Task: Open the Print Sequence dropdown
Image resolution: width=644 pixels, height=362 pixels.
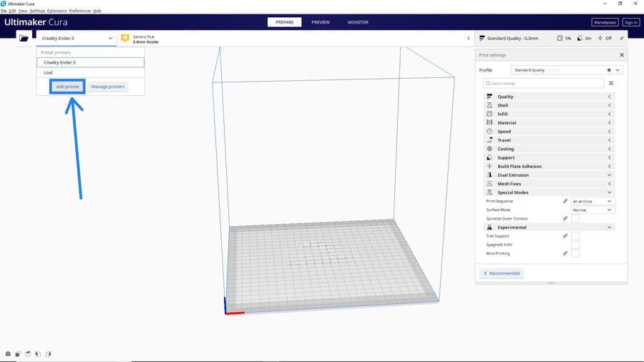Action: pyautogui.click(x=592, y=202)
